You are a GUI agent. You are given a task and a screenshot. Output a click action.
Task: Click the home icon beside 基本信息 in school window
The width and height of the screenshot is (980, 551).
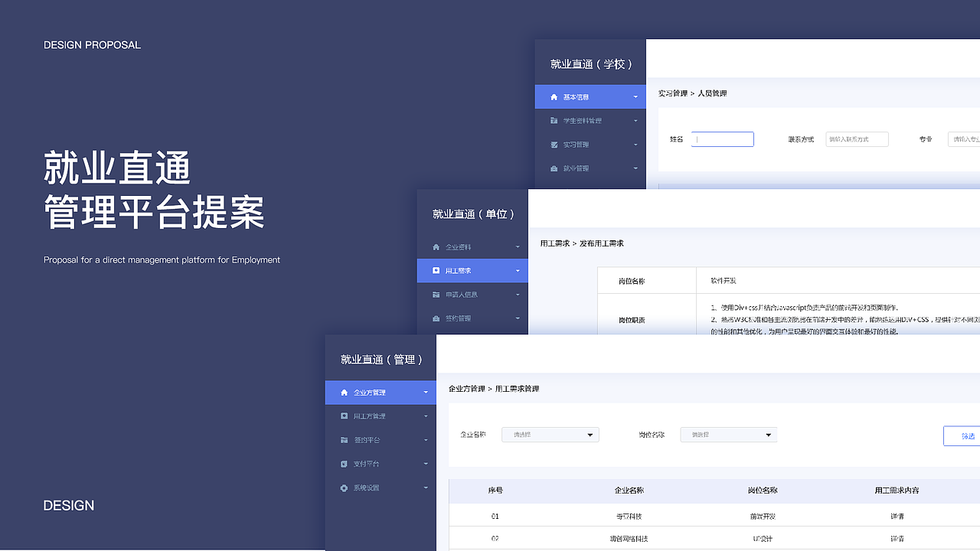(x=554, y=97)
